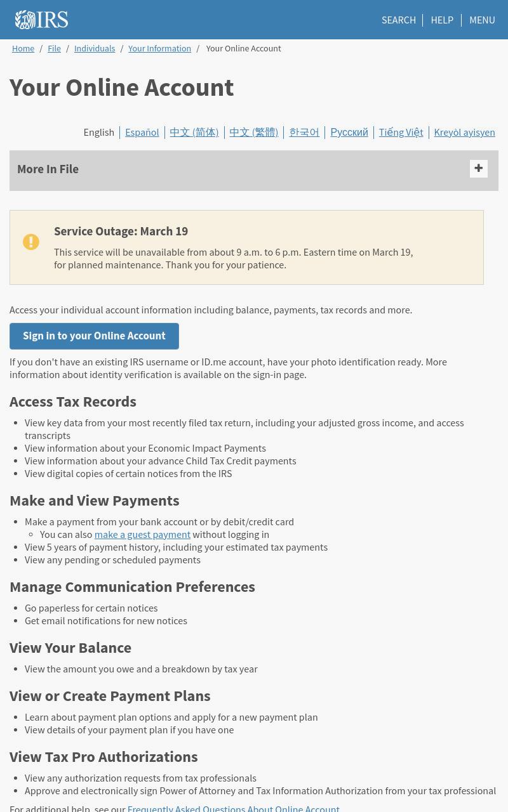Go to Home breadcrumb

point(23,48)
